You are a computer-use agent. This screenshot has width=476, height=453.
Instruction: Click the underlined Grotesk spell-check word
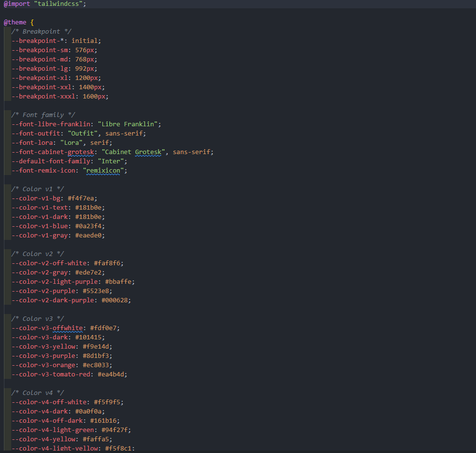[x=148, y=152]
